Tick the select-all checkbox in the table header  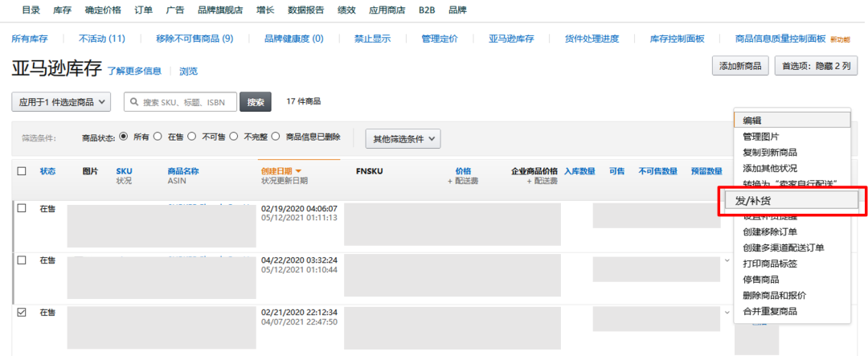[22, 171]
